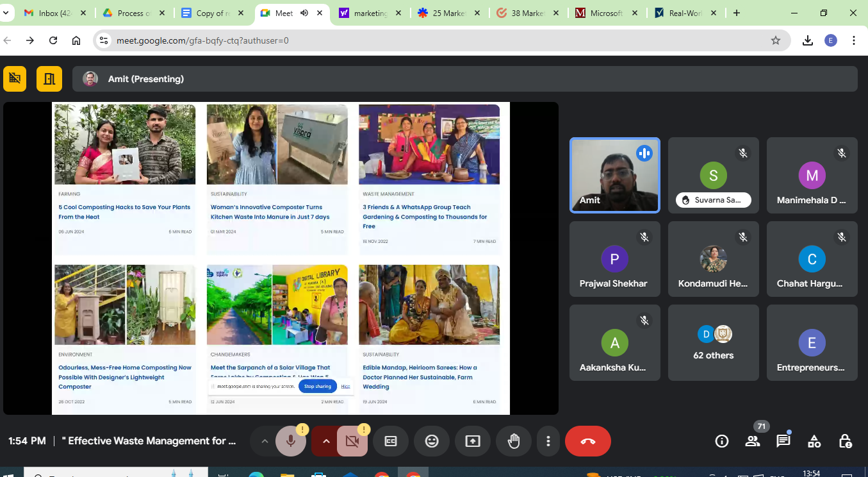Turn on the microphone
Screen dimensions: 868x477
tap(291, 441)
